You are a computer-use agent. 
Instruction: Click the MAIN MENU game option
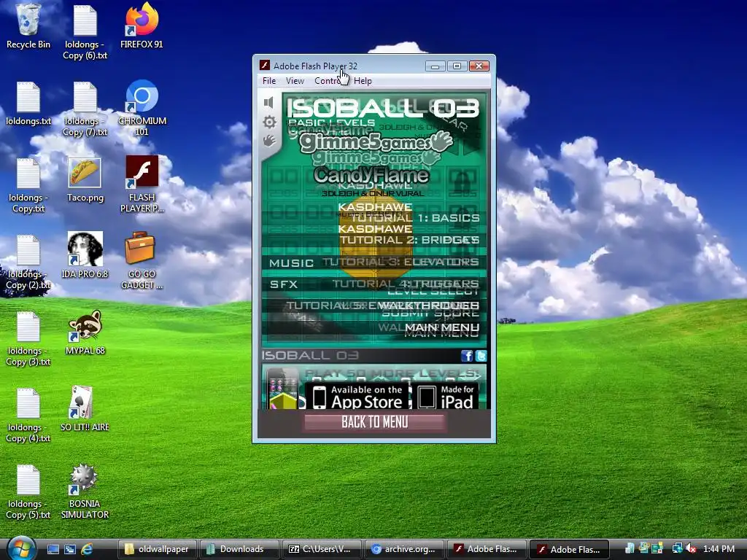(442, 327)
